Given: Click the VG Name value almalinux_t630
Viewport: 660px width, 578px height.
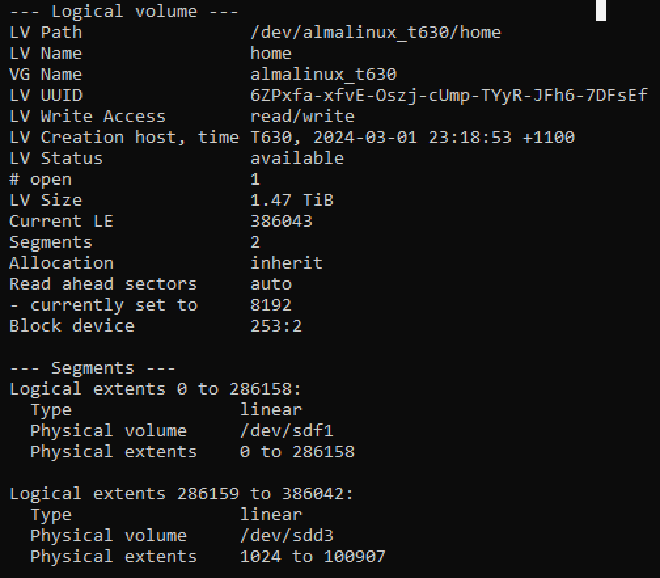Looking at the screenshot, I should coord(323,75).
